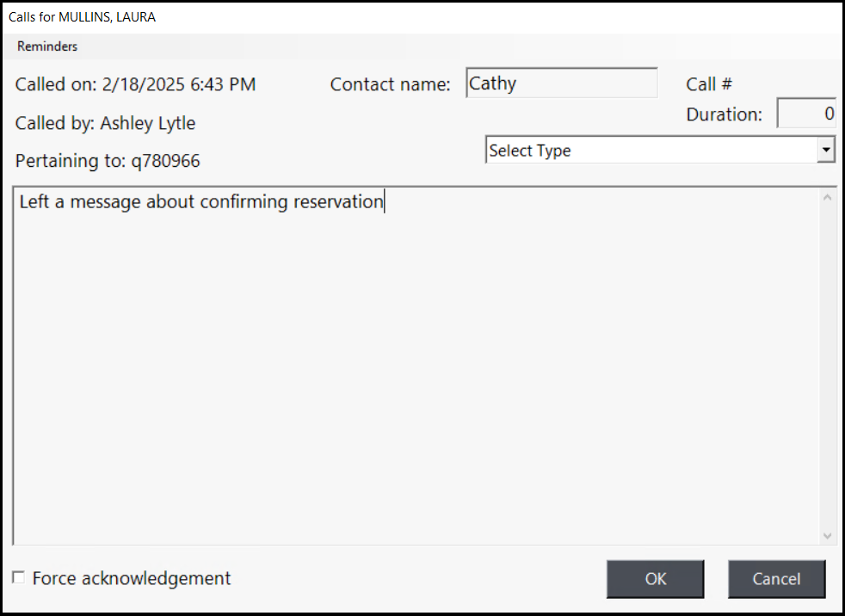Click the Called on date text
This screenshot has width=845, height=616.
pyautogui.click(x=135, y=84)
